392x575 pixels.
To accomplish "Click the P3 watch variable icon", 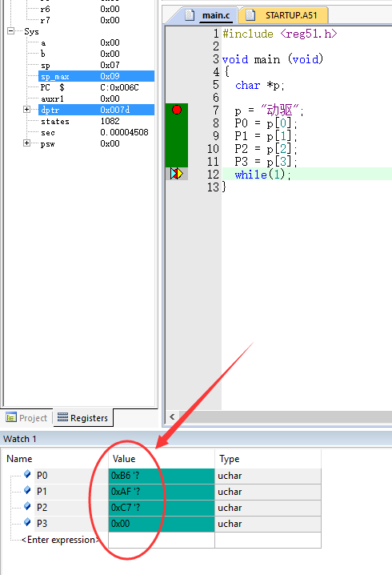I will (27, 523).
